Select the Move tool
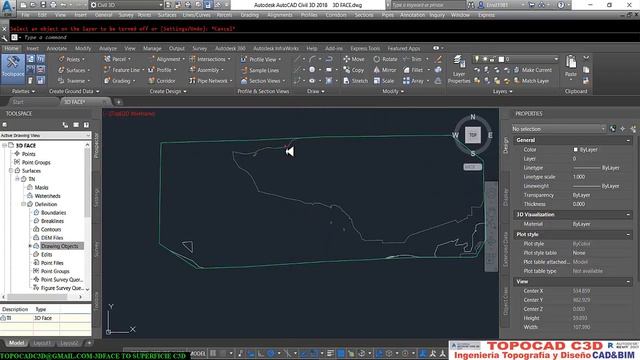The image size is (640, 360). 354,60
